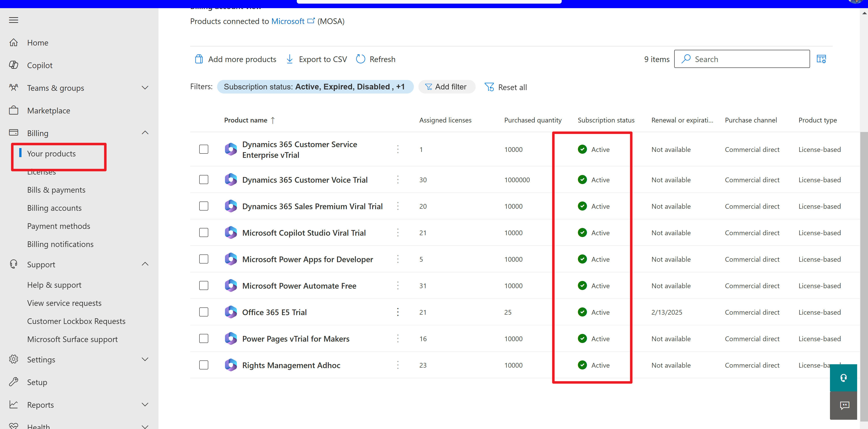Click the Setup wrench icon

pyautogui.click(x=14, y=382)
